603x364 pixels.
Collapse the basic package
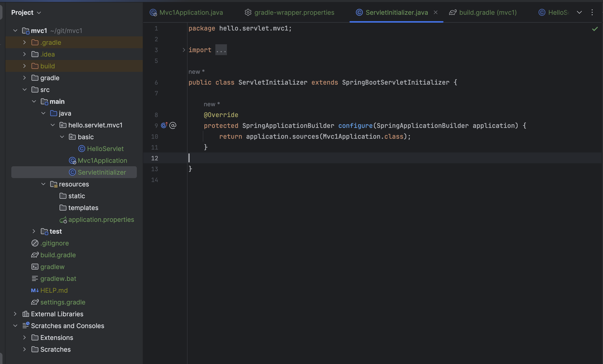62,137
